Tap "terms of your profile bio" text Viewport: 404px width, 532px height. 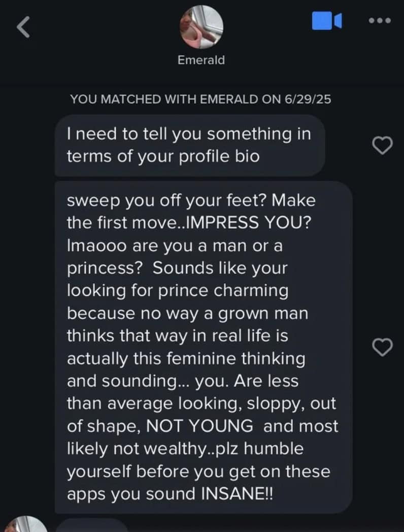pos(163,156)
